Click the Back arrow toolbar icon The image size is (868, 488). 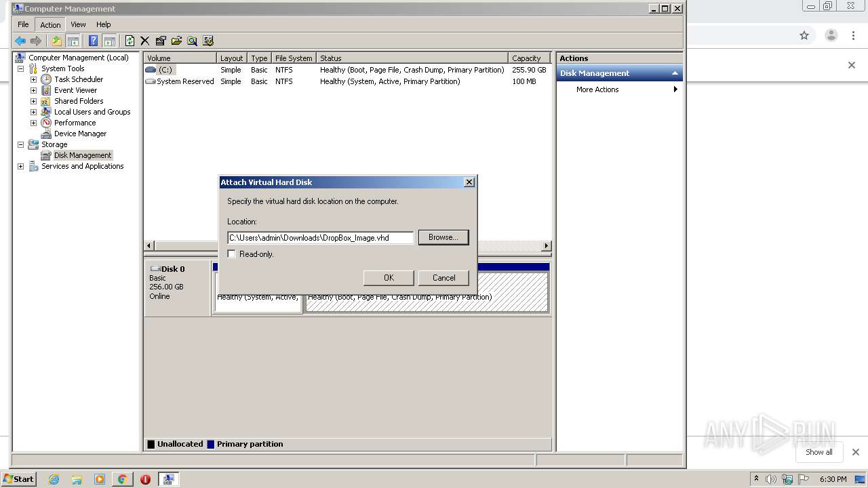click(x=20, y=41)
